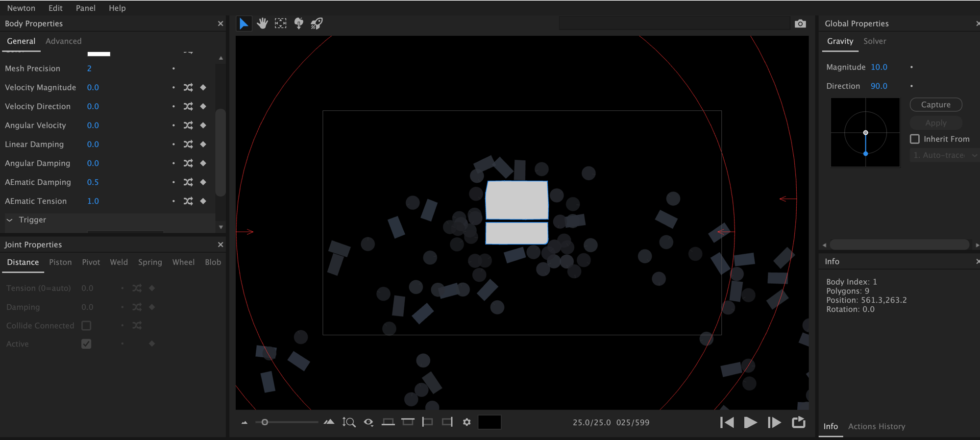Click the fit-to-view magnifier icon
The width and height of the screenshot is (980, 440).
click(x=349, y=422)
